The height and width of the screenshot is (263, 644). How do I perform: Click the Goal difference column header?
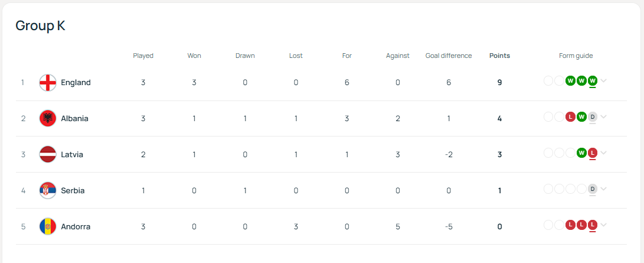coord(449,56)
